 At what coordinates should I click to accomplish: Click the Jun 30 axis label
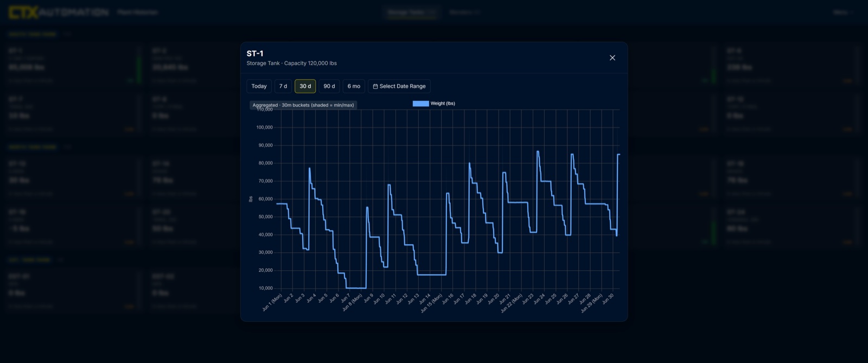(608, 298)
